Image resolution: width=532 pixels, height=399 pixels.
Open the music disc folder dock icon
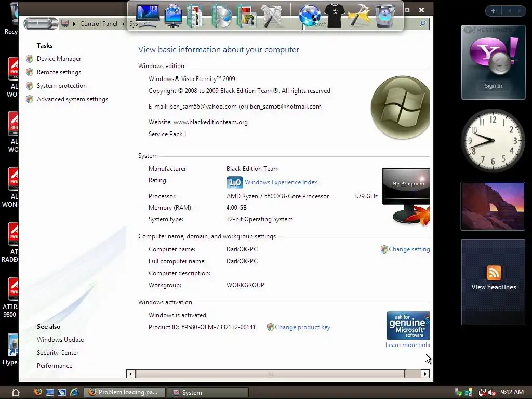(x=221, y=16)
